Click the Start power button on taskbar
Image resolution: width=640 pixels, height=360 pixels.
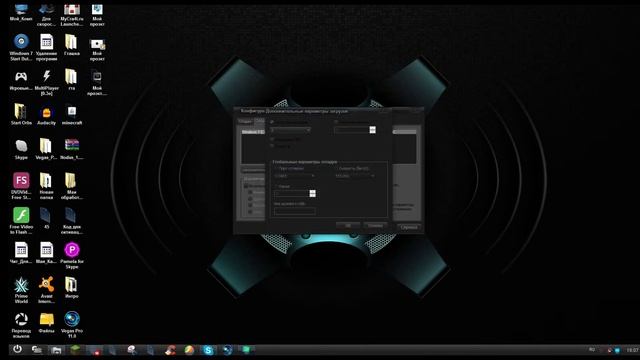pyautogui.click(x=17, y=349)
